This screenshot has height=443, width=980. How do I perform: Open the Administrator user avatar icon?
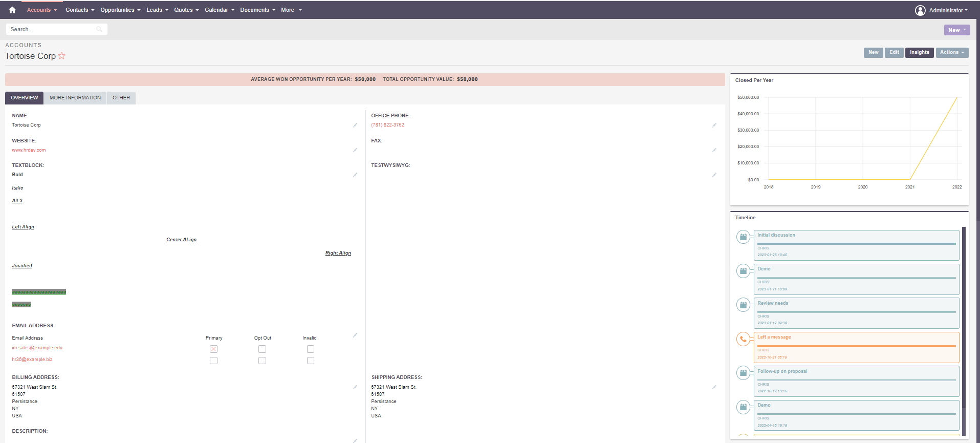[920, 10]
